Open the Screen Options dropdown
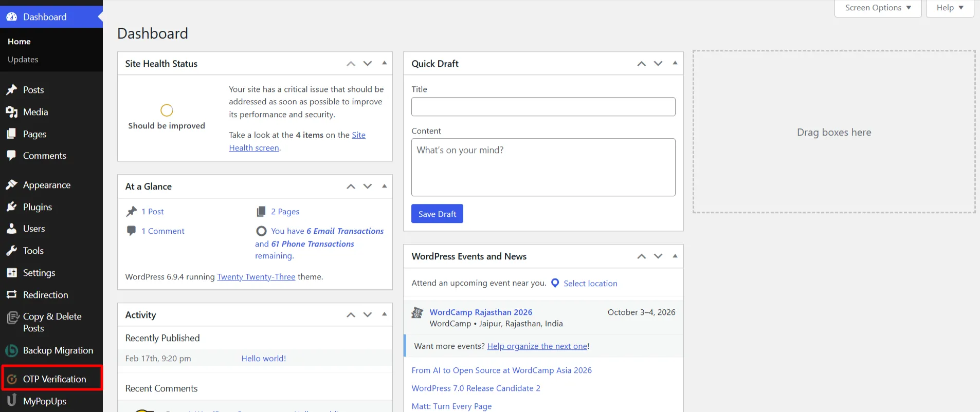This screenshot has height=412, width=980. click(878, 8)
